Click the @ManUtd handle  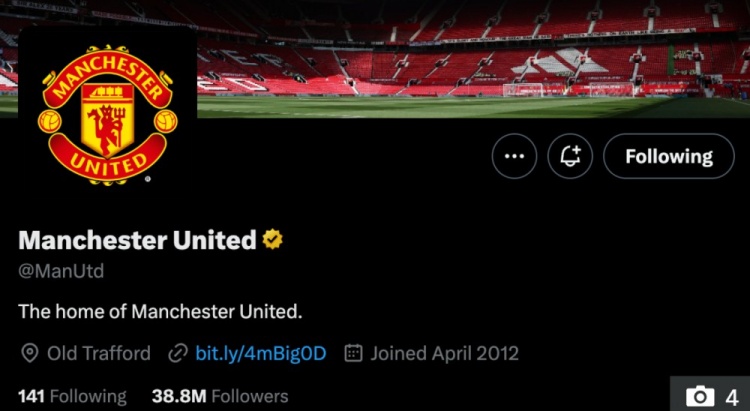[61, 271]
